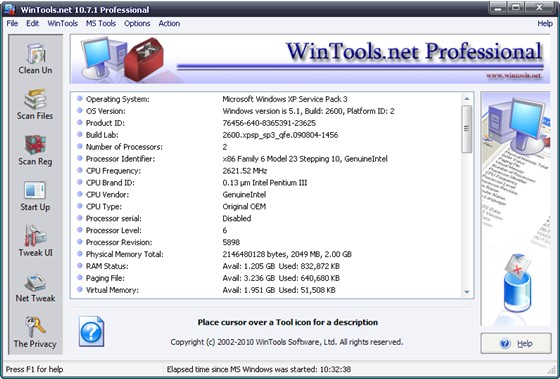
Task: Click the vertical scrollbar thumb in info list
Action: click(x=467, y=129)
